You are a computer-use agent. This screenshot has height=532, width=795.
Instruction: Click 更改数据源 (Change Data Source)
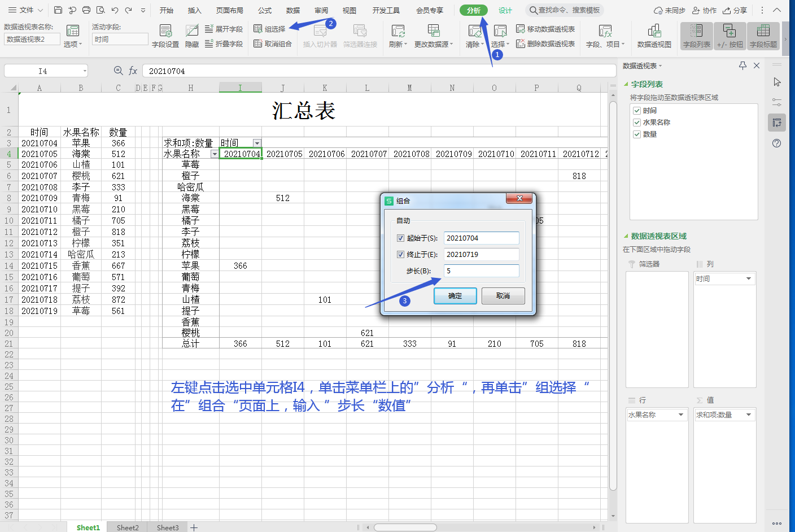pos(434,36)
